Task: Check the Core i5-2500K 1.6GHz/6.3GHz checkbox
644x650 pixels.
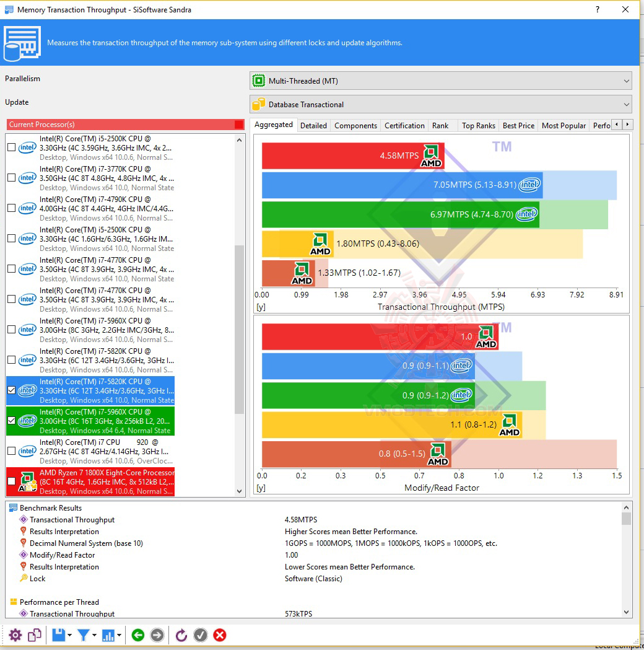Action: (12, 239)
